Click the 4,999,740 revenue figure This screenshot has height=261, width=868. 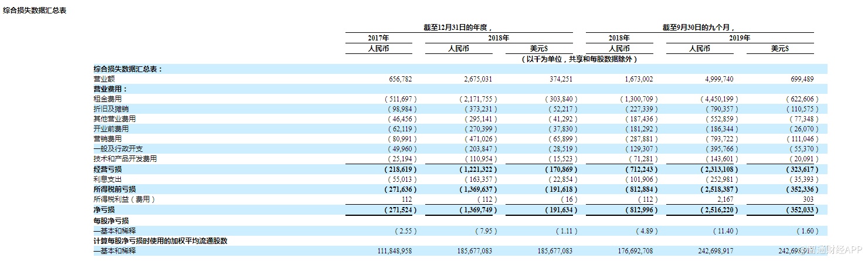(x=717, y=79)
